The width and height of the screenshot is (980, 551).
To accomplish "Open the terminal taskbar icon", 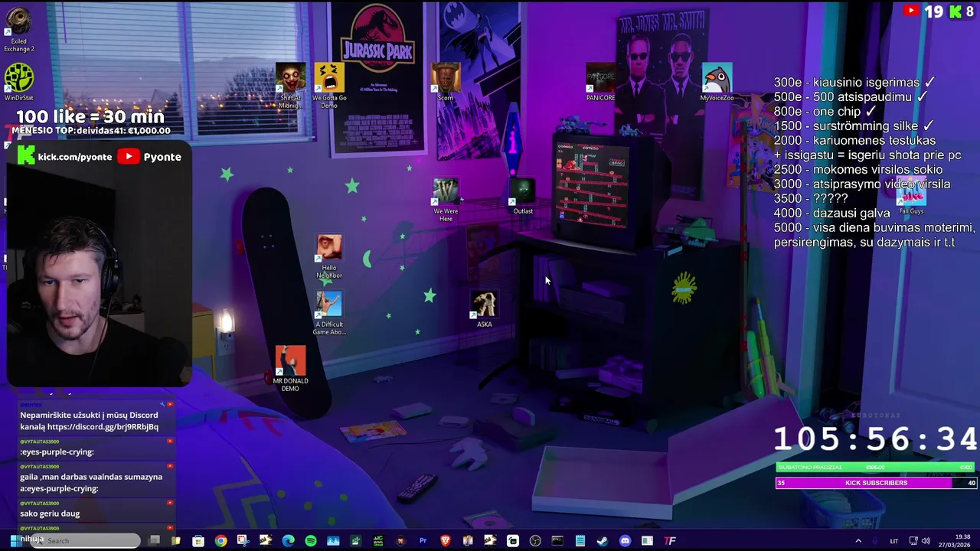I will coord(557,541).
